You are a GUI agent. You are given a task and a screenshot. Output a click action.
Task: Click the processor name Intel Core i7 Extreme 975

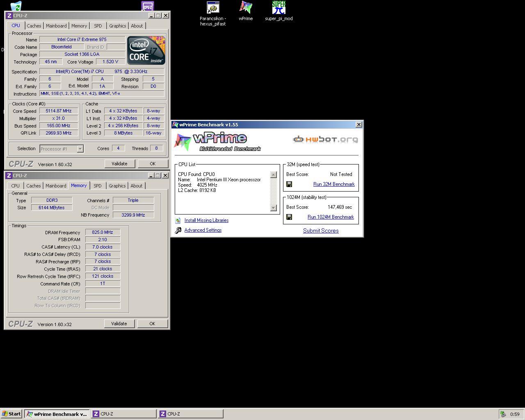[82, 40]
